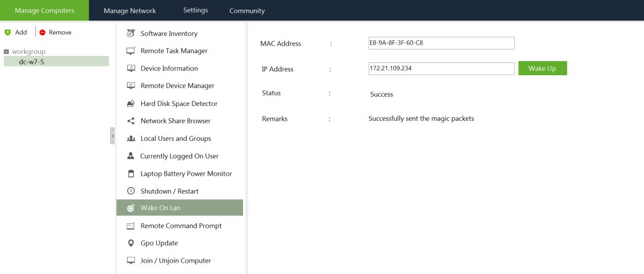Click the green Add computer icon
Viewport: 644px width, 274px height.
click(8, 32)
